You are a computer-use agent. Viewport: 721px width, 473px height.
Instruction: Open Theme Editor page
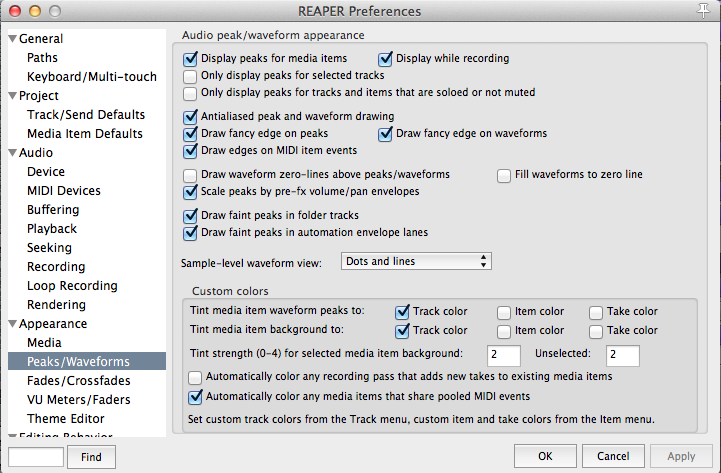point(66,419)
